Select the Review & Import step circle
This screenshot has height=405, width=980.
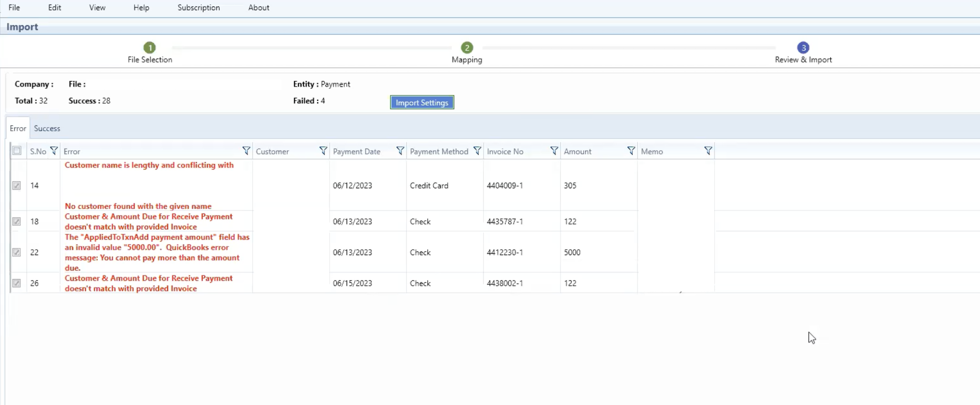pyautogui.click(x=803, y=48)
